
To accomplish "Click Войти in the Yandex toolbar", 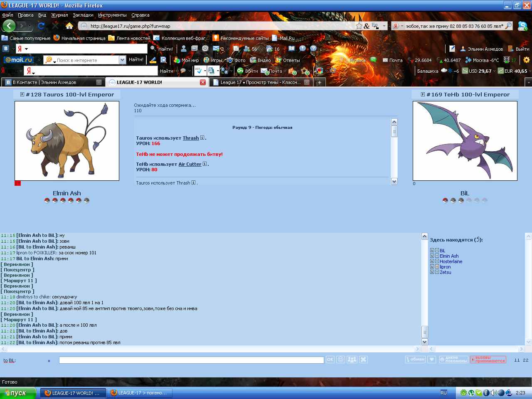I will (x=248, y=71).
